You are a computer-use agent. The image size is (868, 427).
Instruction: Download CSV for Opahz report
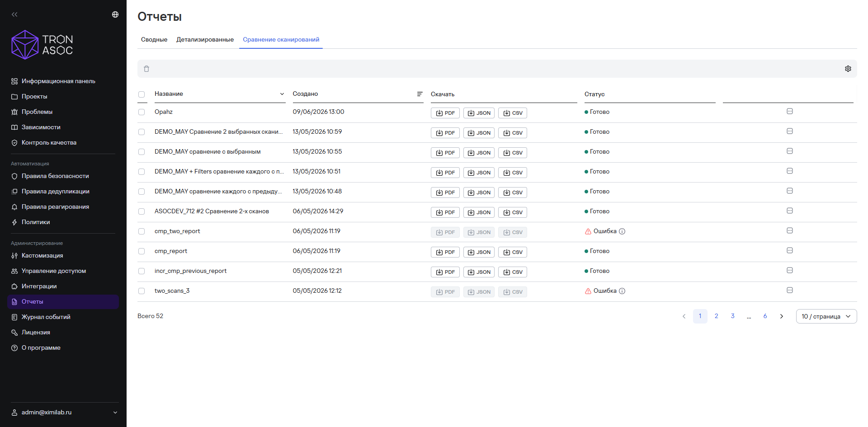click(x=513, y=113)
